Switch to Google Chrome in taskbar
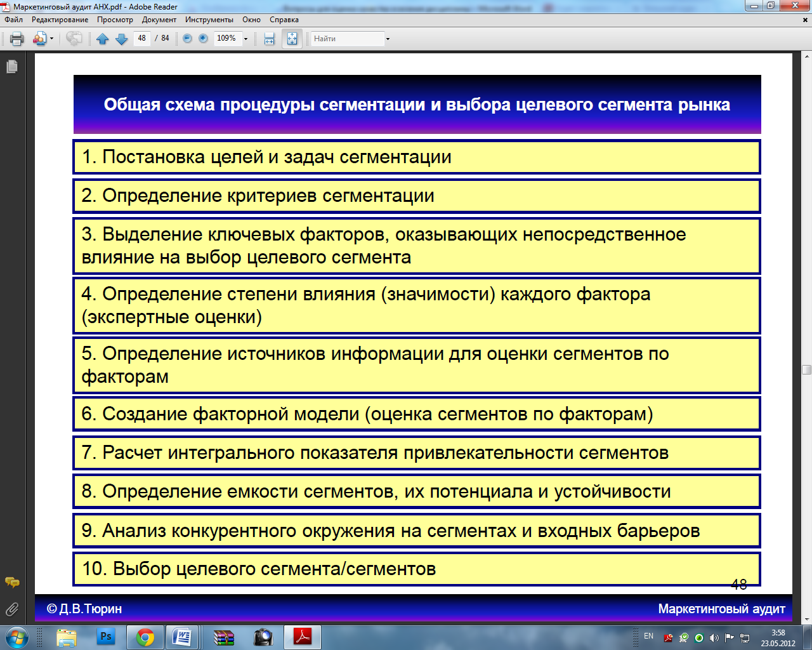 145,637
